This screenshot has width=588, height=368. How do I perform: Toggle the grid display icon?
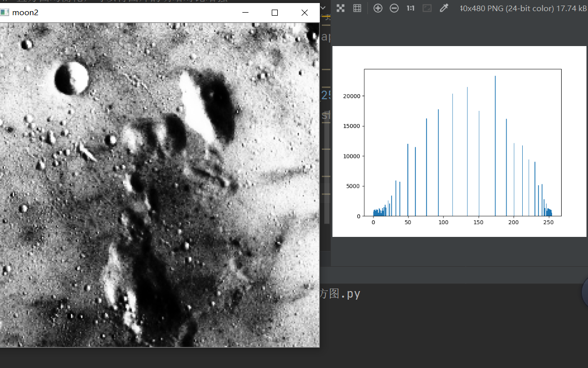pyautogui.click(x=357, y=8)
